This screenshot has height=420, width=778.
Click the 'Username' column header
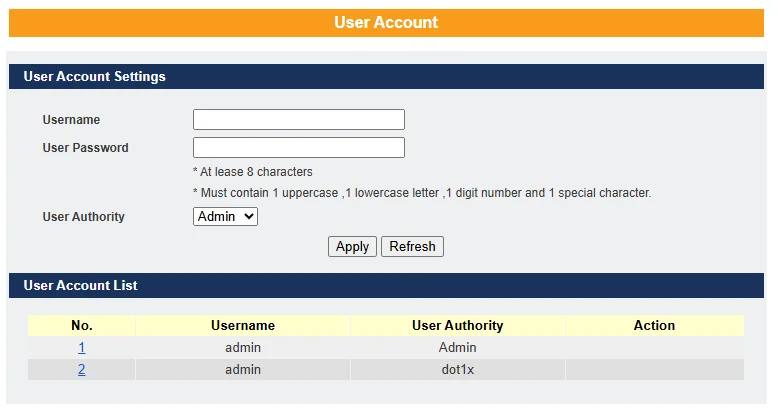tap(243, 325)
